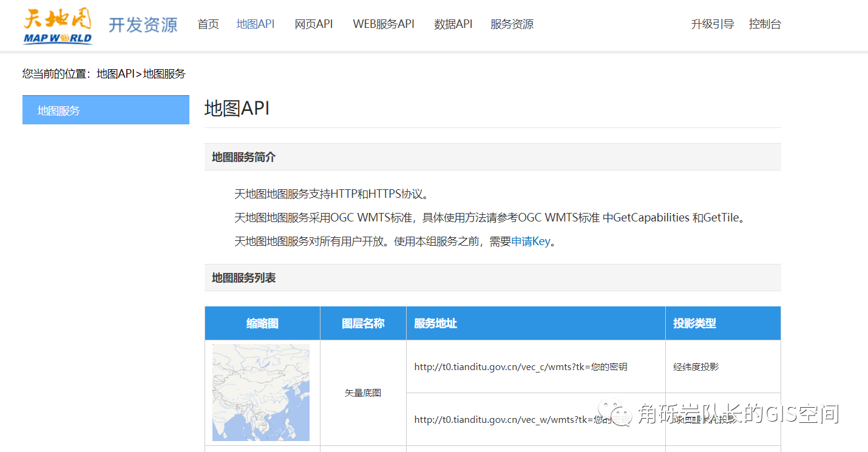Open the 首页 nav item
Viewport: 868px width, 452px height.
208,24
